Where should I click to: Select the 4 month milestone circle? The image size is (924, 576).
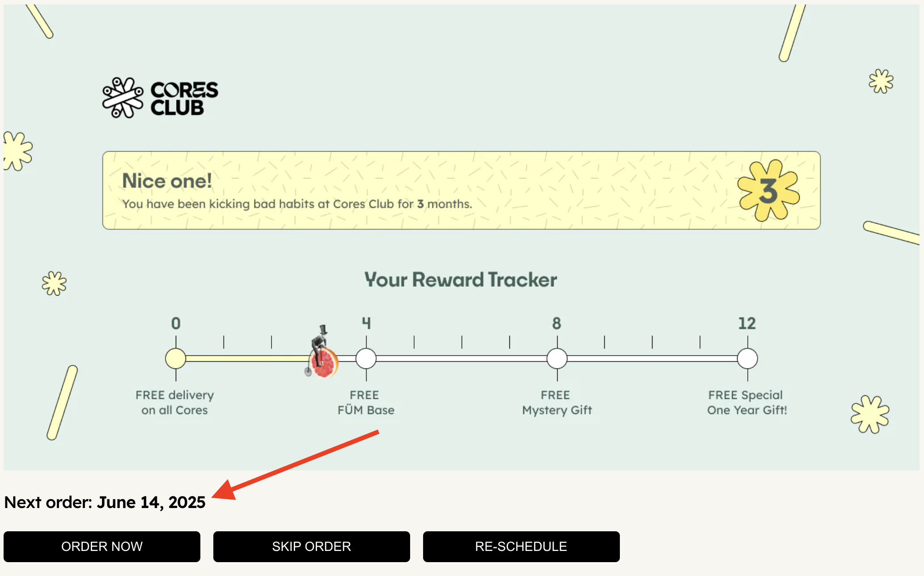coord(366,359)
